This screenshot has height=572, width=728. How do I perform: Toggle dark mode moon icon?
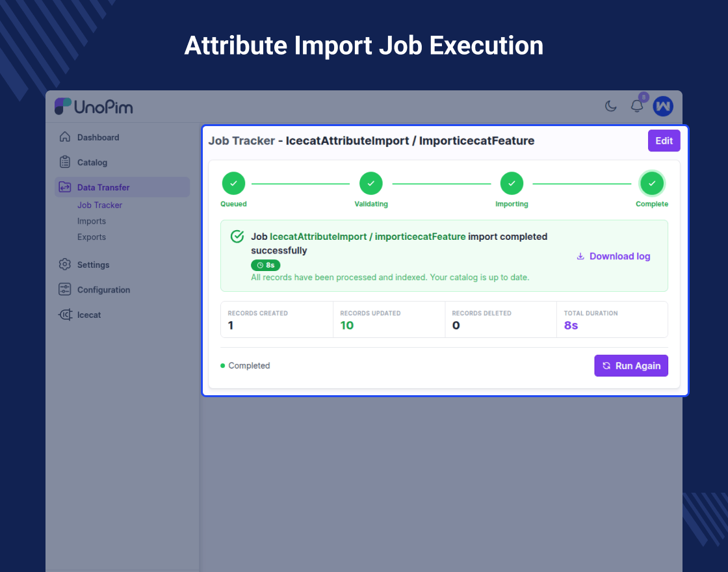(x=610, y=107)
